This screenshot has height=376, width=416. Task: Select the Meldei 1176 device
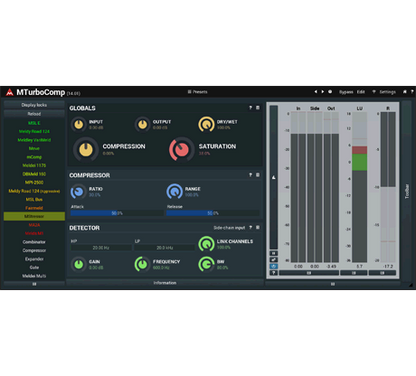tap(34, 165)
